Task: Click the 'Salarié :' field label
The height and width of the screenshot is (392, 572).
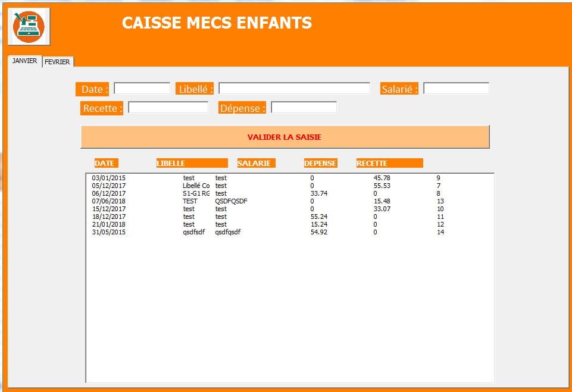Action: [x=399, y=89]
